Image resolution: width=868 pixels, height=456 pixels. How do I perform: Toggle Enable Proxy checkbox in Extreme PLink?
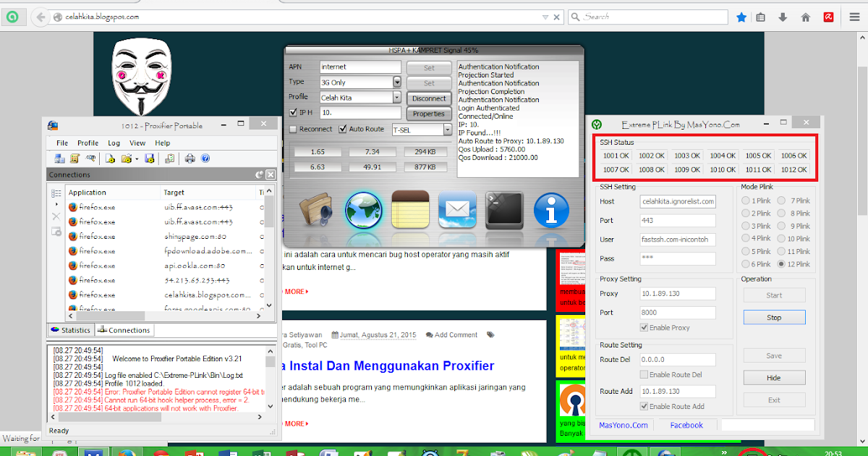(x=644, y=328)
